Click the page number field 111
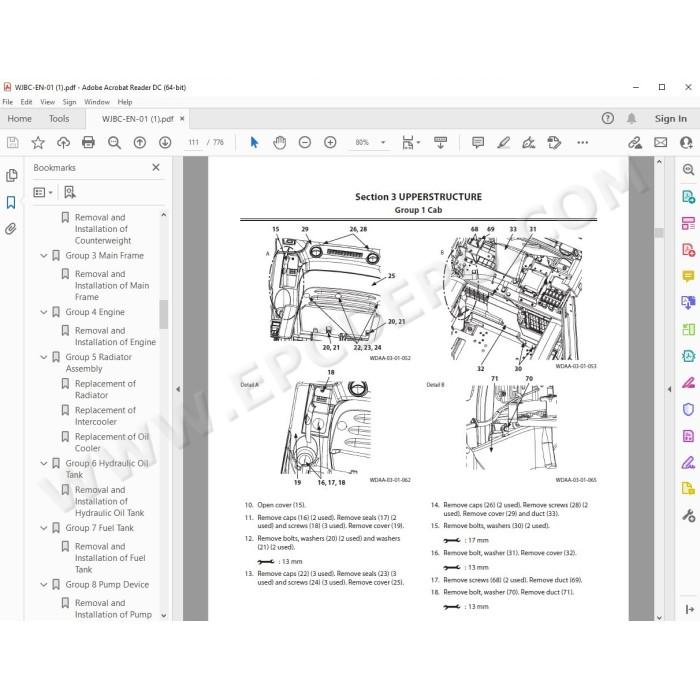700x700 pixels. click(194, 142)
